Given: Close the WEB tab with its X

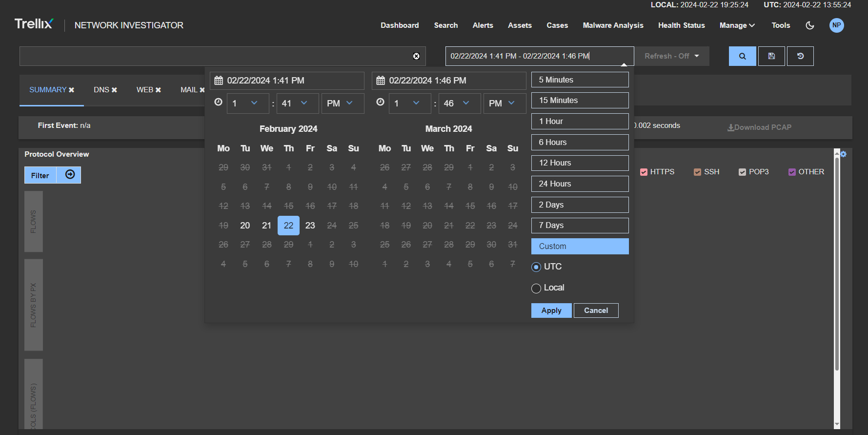Looking at the screenshot, I should (x=158, y=90).
